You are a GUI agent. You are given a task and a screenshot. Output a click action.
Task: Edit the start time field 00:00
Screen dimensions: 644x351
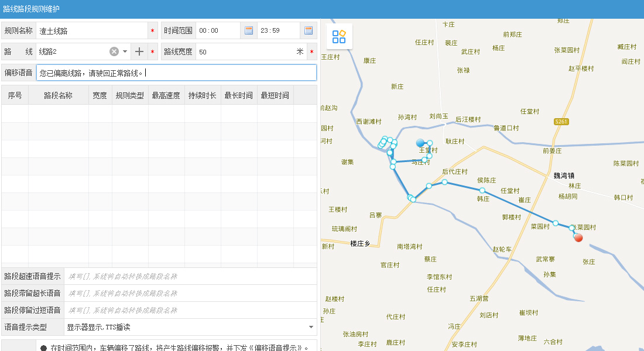[218, 31]
